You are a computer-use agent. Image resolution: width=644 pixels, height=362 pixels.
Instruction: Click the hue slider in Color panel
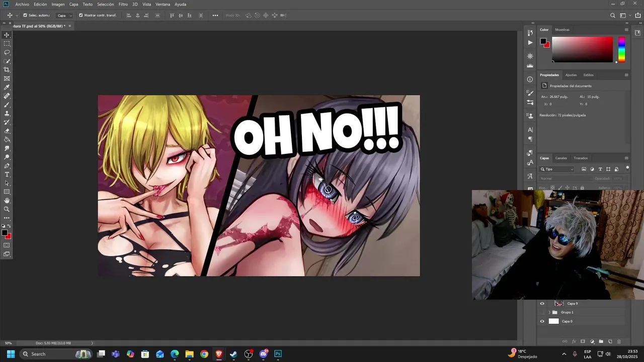(x=621, y=49)
